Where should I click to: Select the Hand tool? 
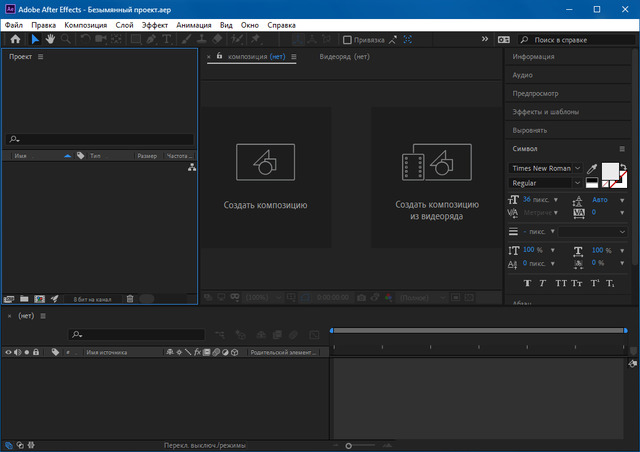coord(50,40)
